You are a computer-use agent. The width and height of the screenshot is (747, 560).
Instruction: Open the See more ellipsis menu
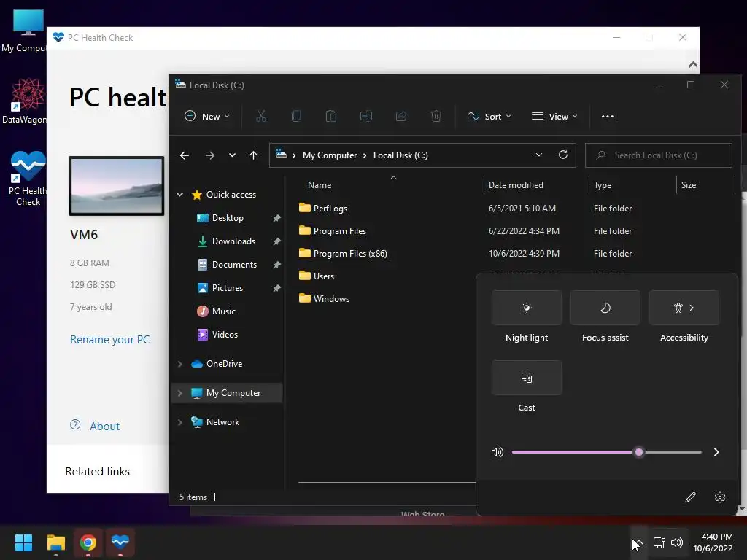[608, 117]
